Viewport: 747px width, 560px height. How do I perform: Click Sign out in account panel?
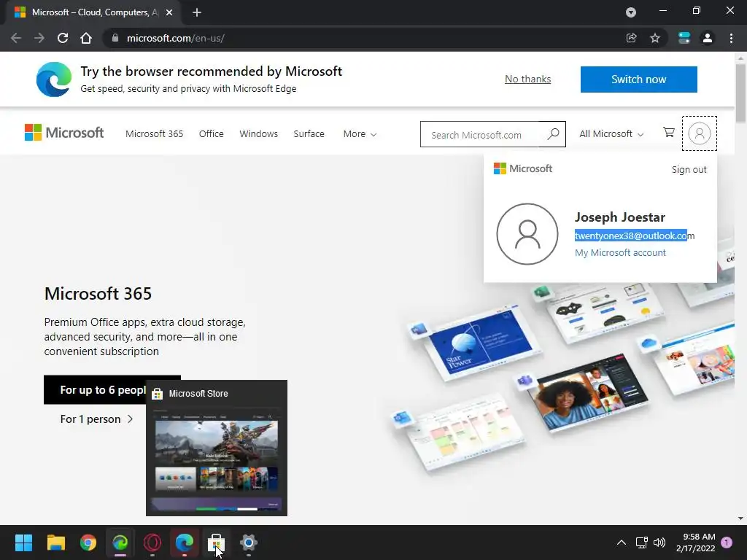coord(689,169)
